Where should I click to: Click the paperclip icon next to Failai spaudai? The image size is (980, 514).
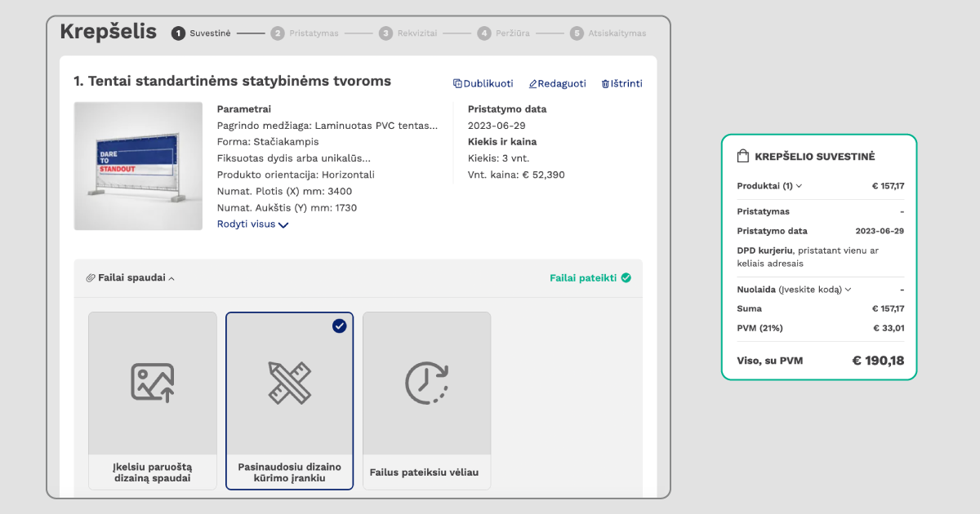click(91, 277)
